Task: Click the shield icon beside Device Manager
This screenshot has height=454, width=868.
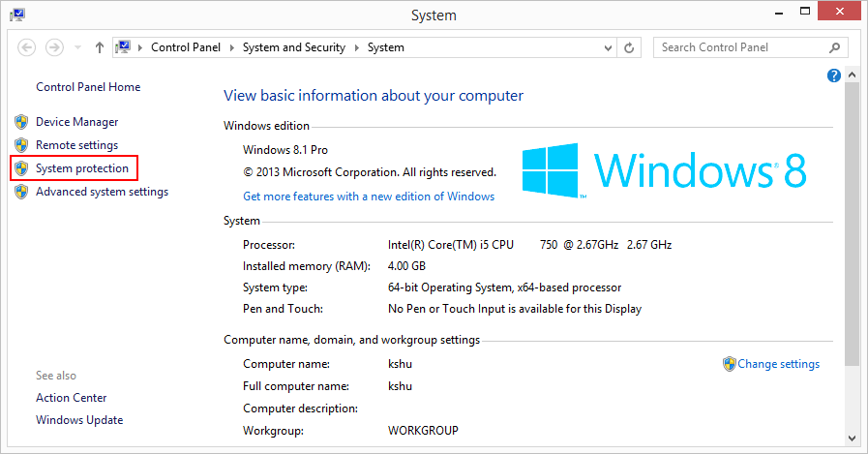Action: tap(21, 122)
